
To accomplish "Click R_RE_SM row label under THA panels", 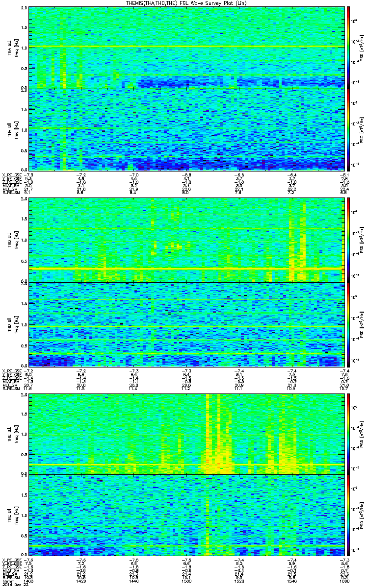I will pos(10,193).
